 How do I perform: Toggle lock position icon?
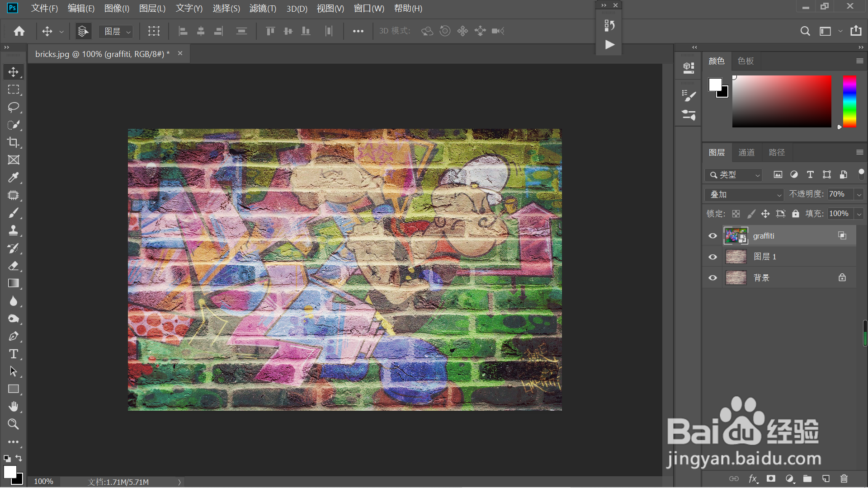765,214
